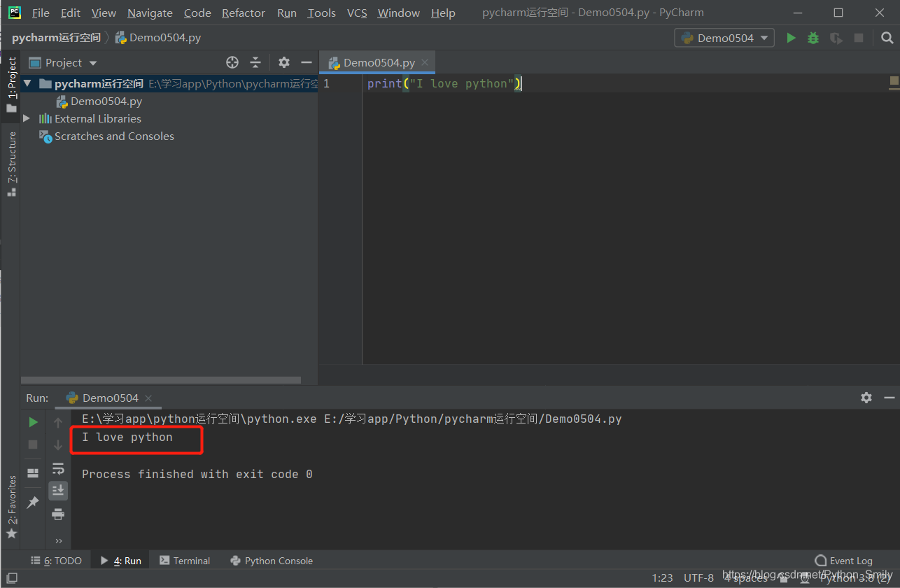Open the Tools menu
Screen dimensions: 900x588
click(x=321, y=13)
